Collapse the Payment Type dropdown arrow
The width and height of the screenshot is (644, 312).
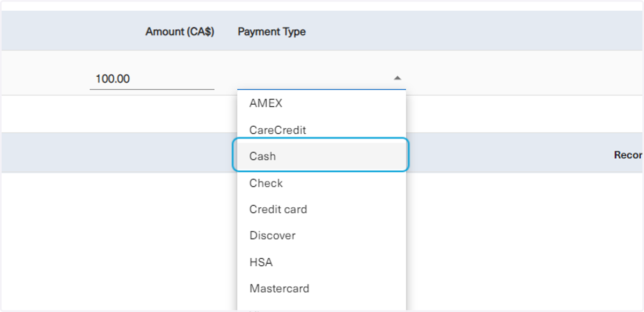(x=397, y=78)
